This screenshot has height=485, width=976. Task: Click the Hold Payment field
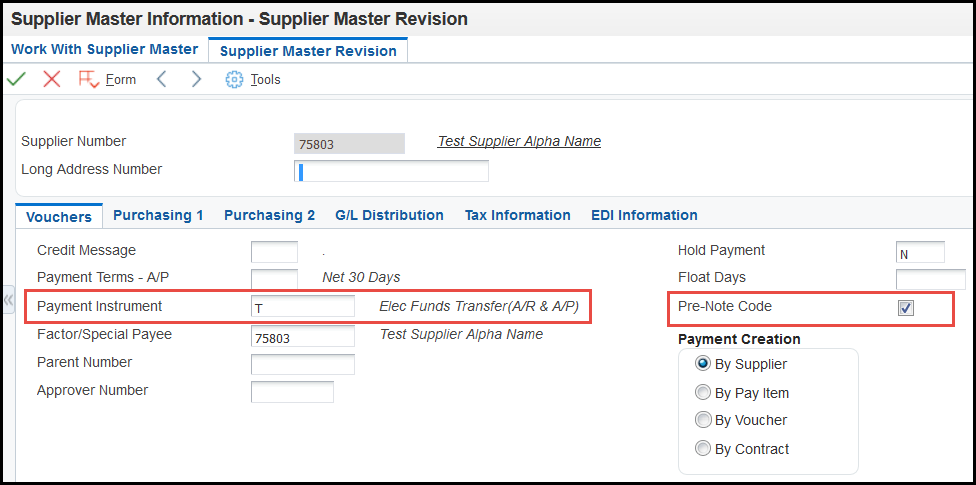(x=920, y=252)
